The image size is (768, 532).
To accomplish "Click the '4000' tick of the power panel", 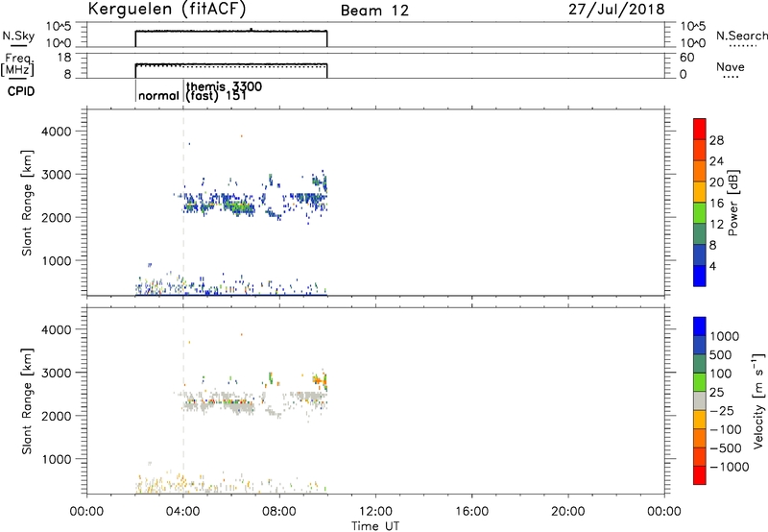I will tap(57, 132).
